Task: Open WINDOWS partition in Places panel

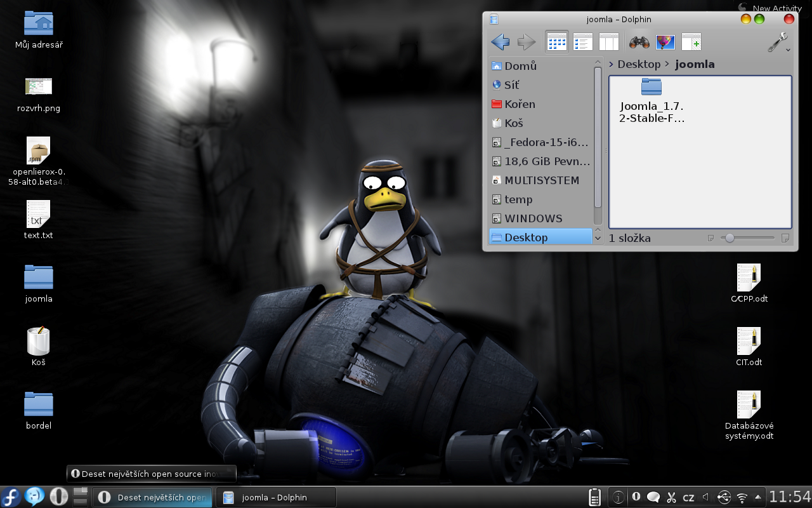Action: pos(540,218)
